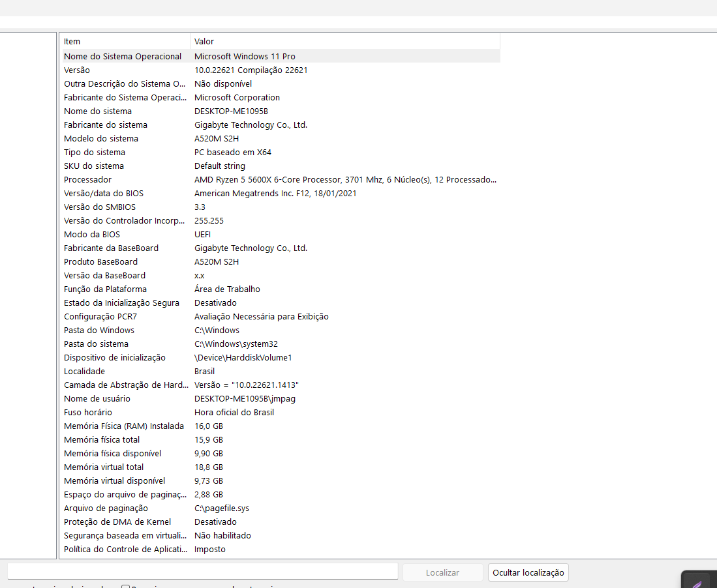
Task: Click American Megatrends Inc. F12 value
Action: [x=275, y=193]
